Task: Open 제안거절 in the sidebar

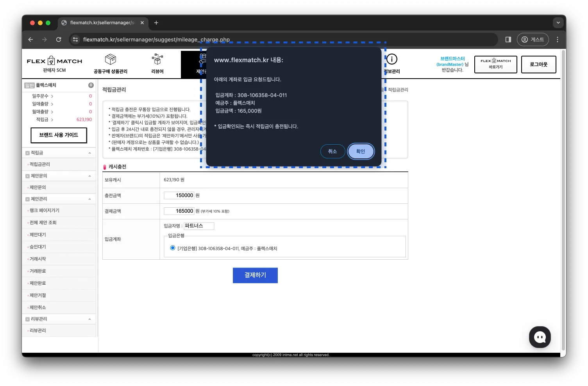Action: 38,295
